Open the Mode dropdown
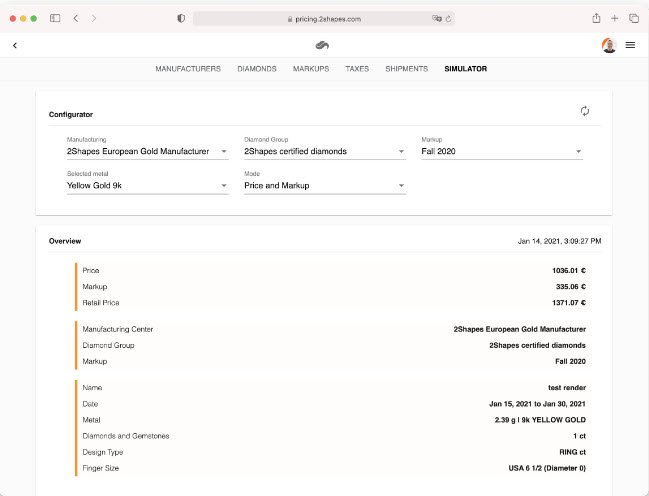Image resolution: width=649 pixels, height=496 pixels. [x=324, y=186]
